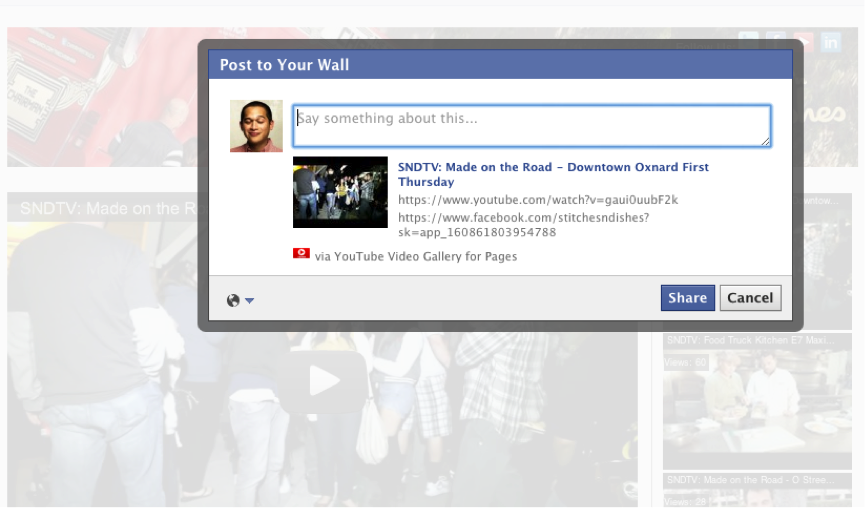Open the SNDTV Made on the Road title link
The image size is (865, 508).
click(553, 174)
